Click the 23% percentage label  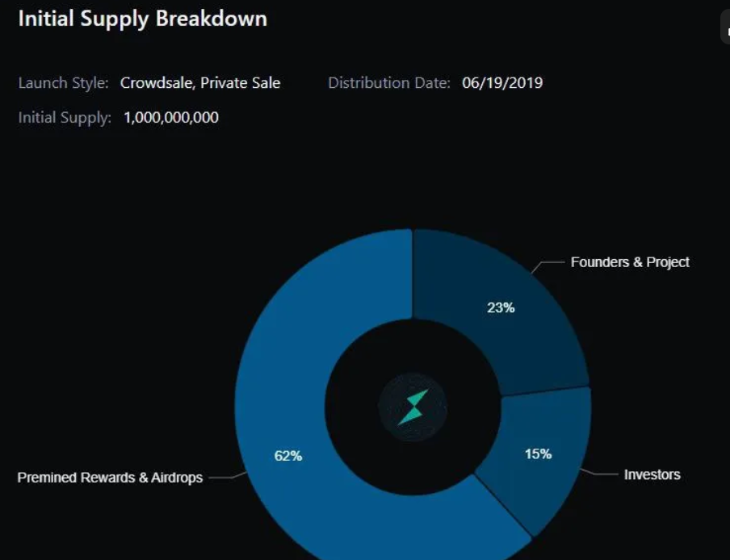pyautogui.click(x=501, y=307)
